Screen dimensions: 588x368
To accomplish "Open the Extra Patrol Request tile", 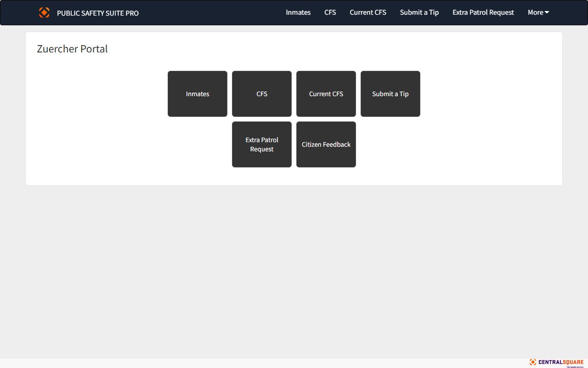I will tap(262, 144).
